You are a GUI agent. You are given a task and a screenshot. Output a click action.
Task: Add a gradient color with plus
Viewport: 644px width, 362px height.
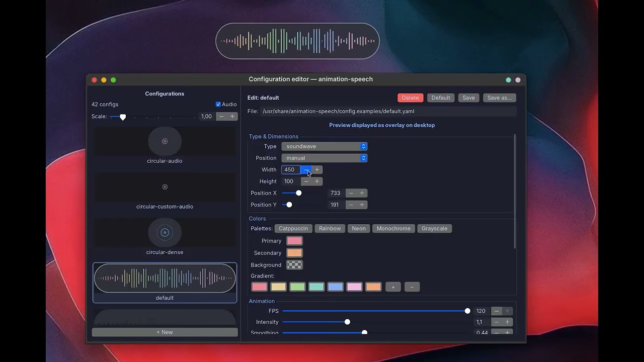tap(393, 287)
